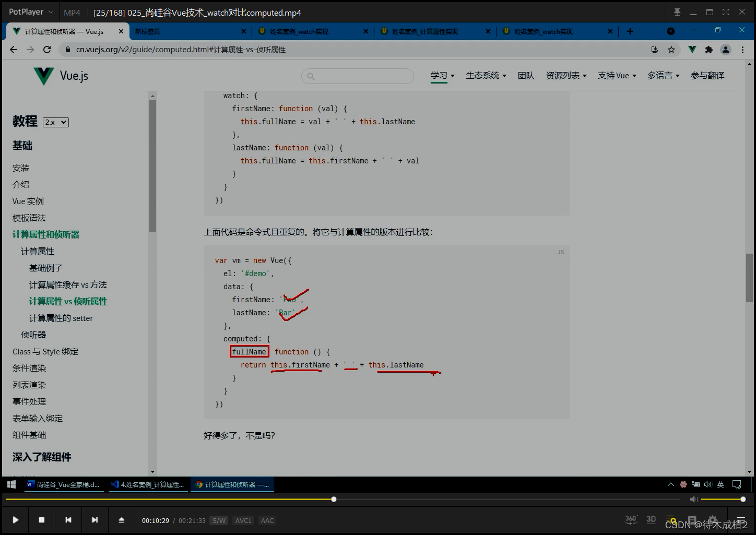
Task: Pin the PotPlayer window on top
Action: pyautogui.click(x=677, y=12)
